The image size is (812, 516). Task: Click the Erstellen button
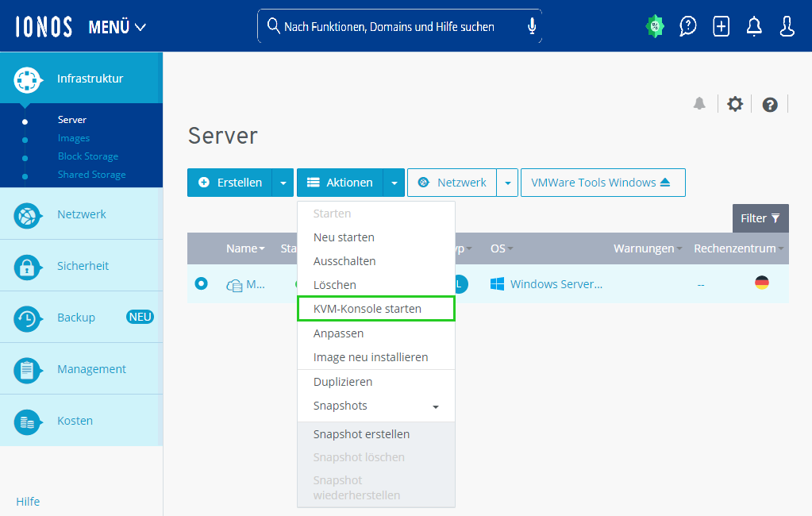pos(230,183)
